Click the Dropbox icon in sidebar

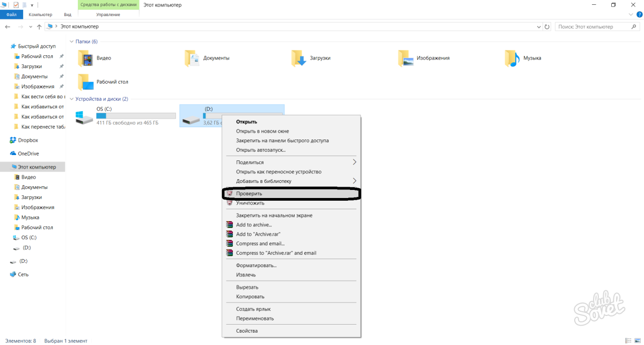[x=13, y=140]
